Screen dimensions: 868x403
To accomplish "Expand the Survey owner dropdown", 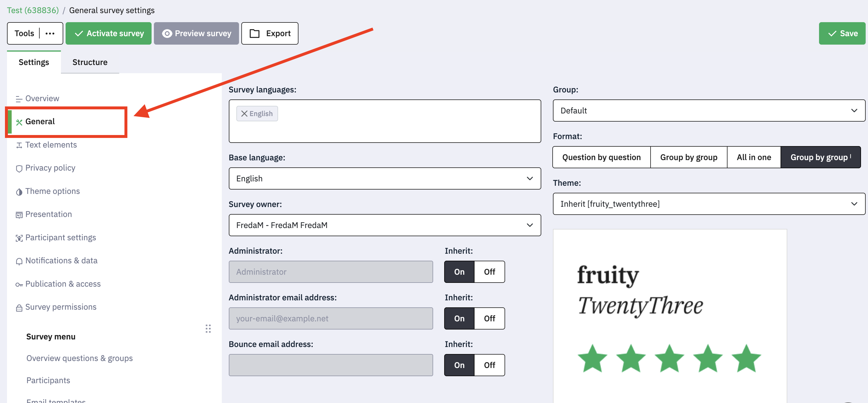I will pyautogui.click(x=385, y=225).
